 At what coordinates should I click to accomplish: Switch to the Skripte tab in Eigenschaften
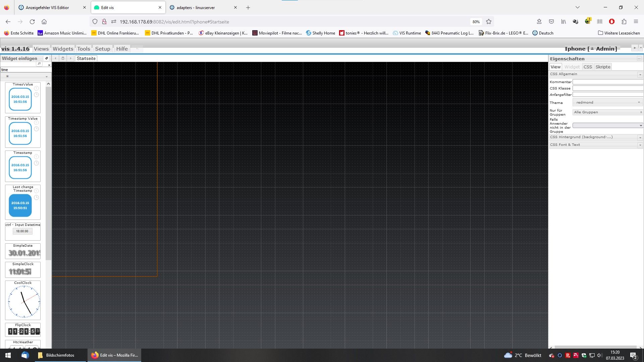click(x=603, y=67)
